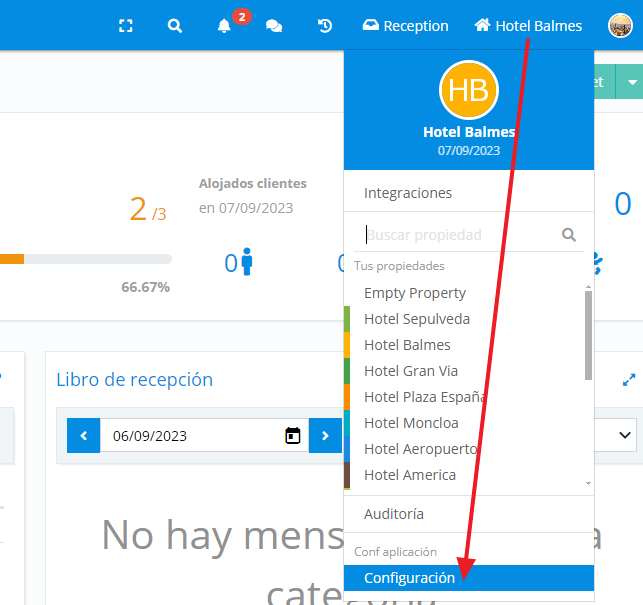Click Auditoría in the dropdown
Screen dimensions: 643x605
394,514
